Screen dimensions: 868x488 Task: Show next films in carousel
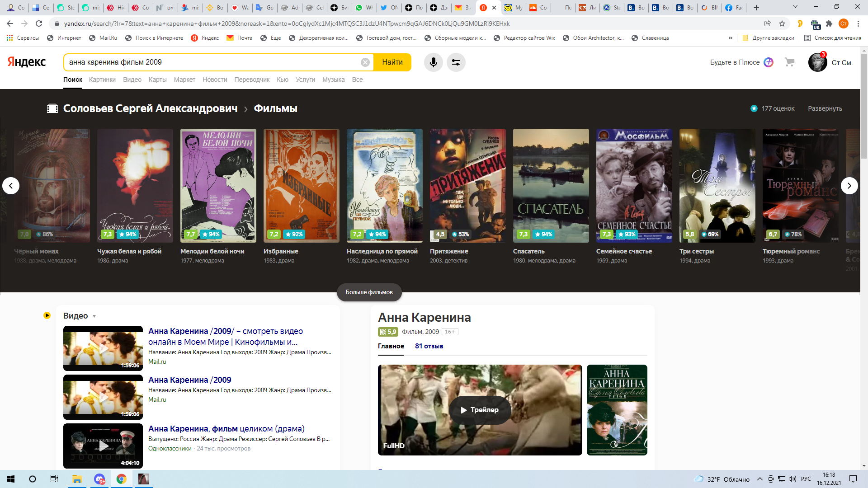coord(849,186)
